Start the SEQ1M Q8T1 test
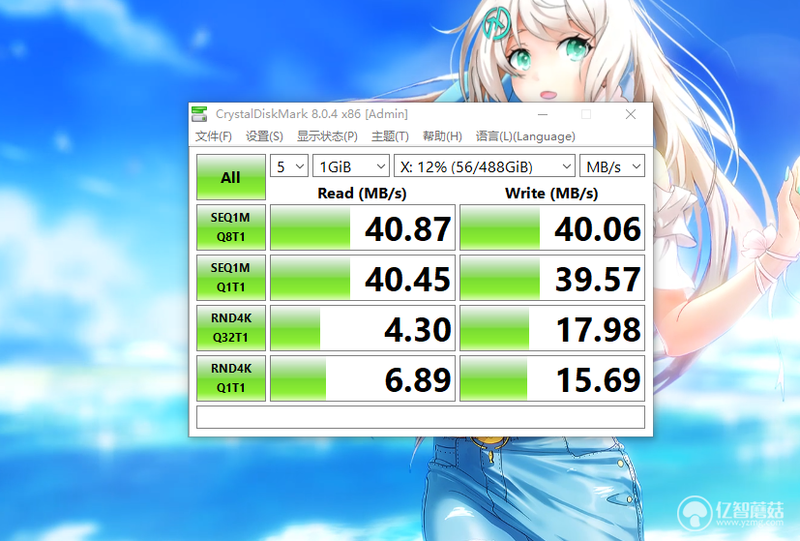Viewport: 800px width, 541px height. (x=231, y=227)
